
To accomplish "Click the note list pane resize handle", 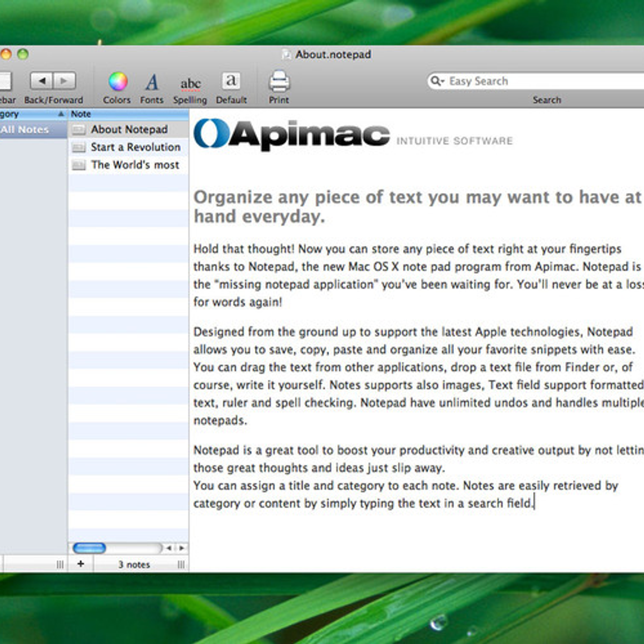I will tap(181, 565).
